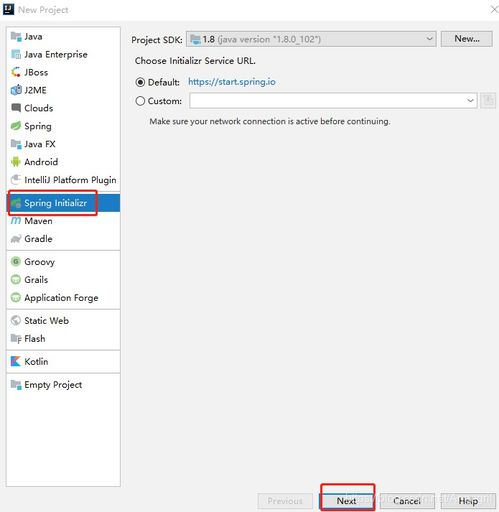The width and height of the screenshot is (499, 512).
Task: Click the JBoss logo icon
Action: click(16, 72)
